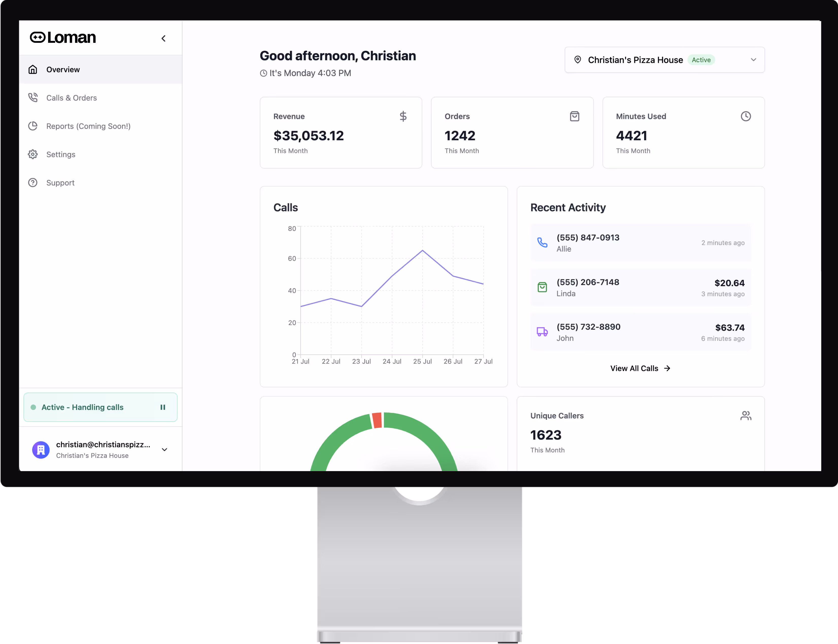The width and height of the screenshot is (838, 644).
Task: Click the $20.64 order amount
Action: [729, 283]
